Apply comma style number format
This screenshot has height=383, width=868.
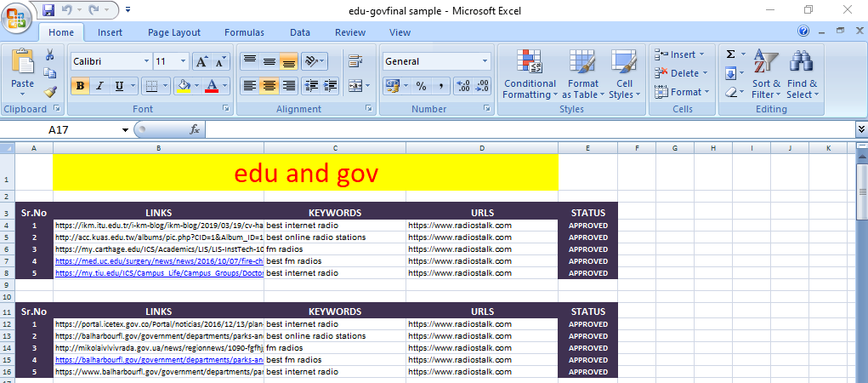[x=440, y=86]
